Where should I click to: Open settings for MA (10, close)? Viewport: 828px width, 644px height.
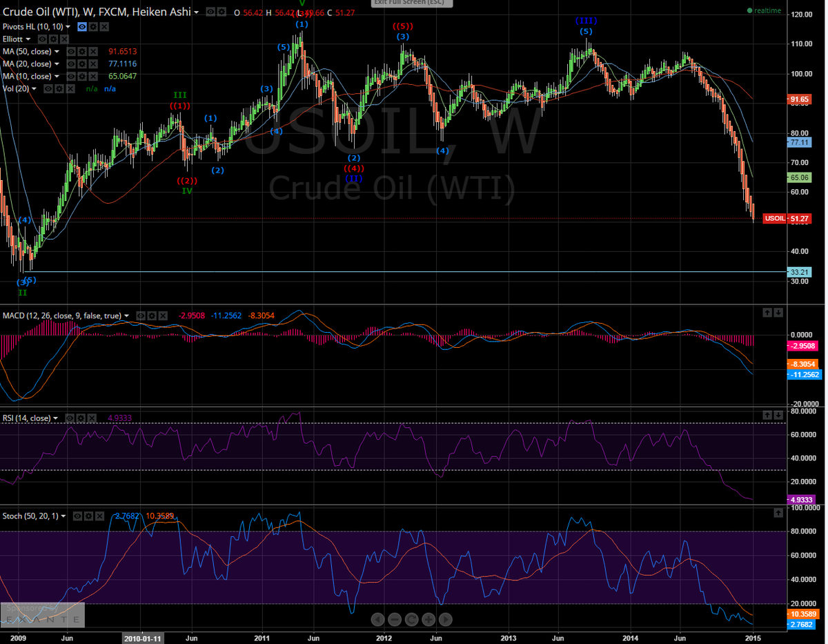(81, 76)
